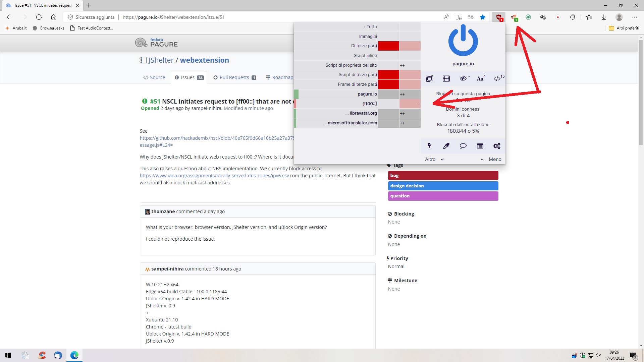Screen dimensions: 644x362
Task: Switch to the Pull Requests tab
Action: point(234,77)
